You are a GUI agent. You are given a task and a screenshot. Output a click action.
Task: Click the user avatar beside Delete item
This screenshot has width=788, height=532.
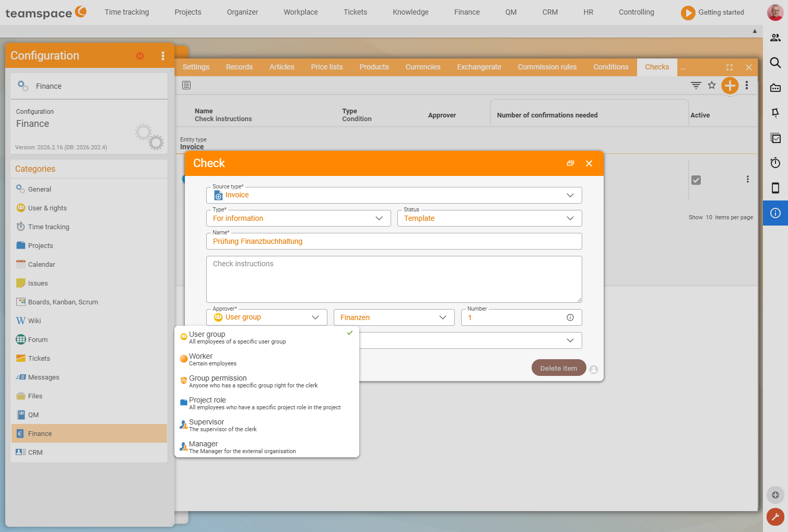pos(594,370)
